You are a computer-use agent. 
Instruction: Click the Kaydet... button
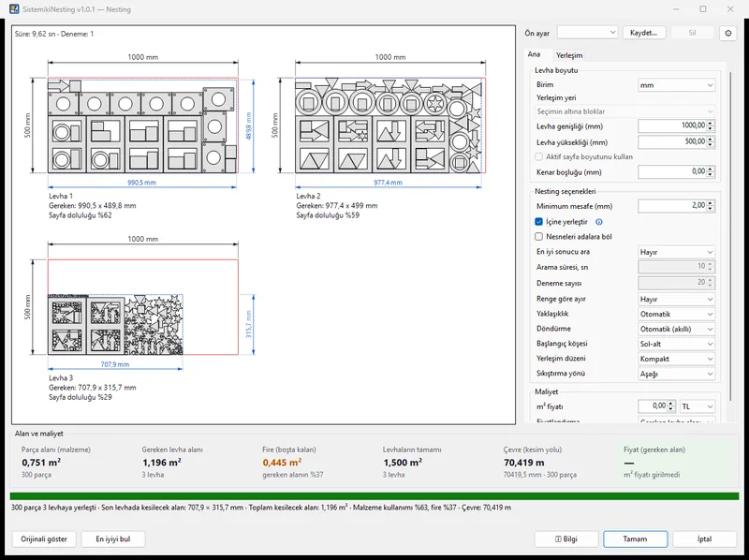point(644,33)
